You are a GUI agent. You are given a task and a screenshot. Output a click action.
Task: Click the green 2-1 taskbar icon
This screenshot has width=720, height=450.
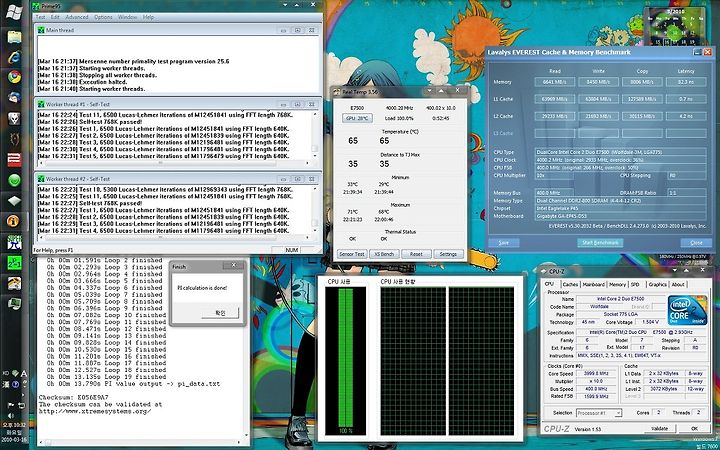[x=14, y=263]
